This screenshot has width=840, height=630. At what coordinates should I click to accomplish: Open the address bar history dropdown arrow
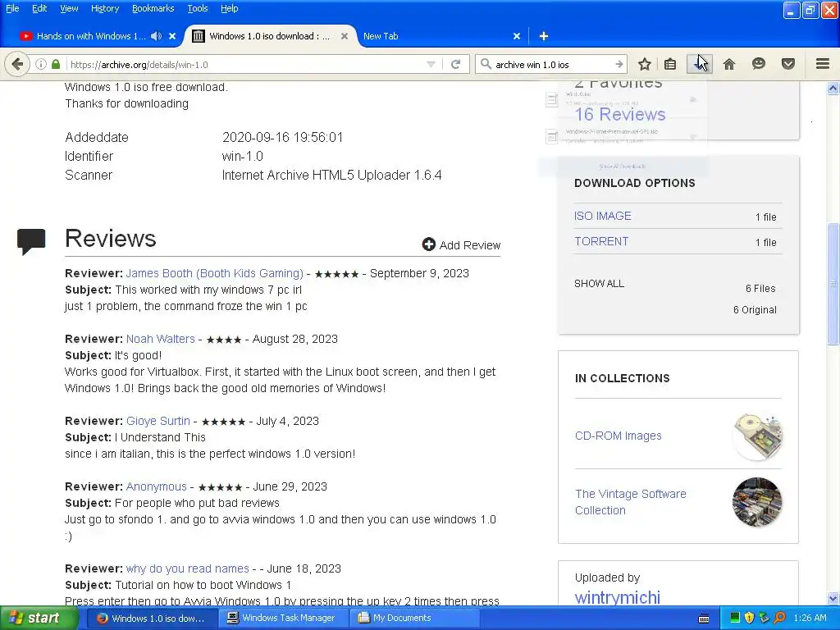[431, 64]
